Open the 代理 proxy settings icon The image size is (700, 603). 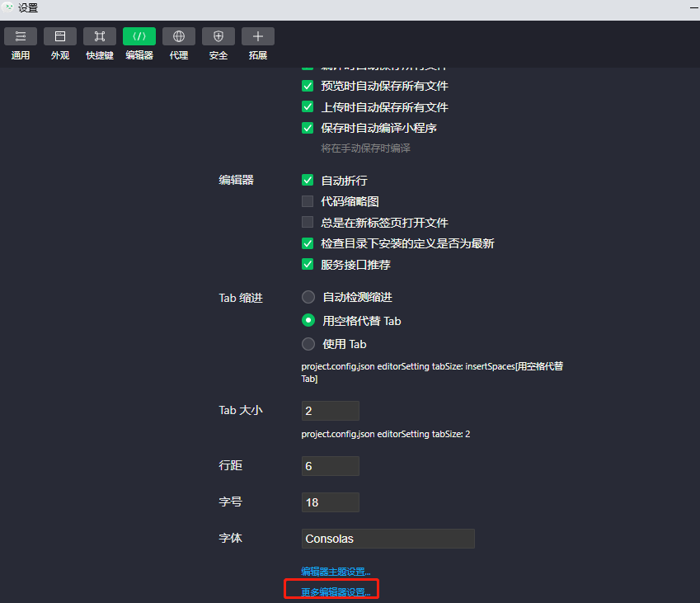(x=179, y=36)
